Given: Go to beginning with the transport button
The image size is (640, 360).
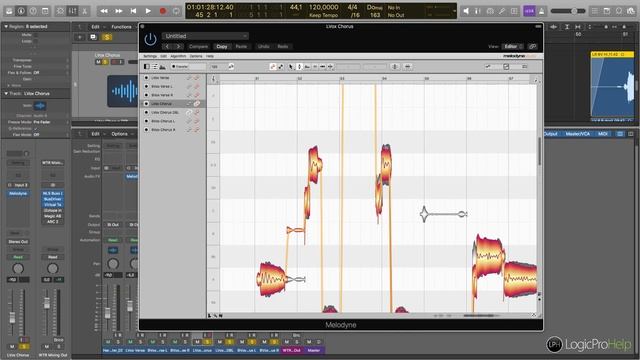Looking at the screenshot, I should (x=133, y=11).
